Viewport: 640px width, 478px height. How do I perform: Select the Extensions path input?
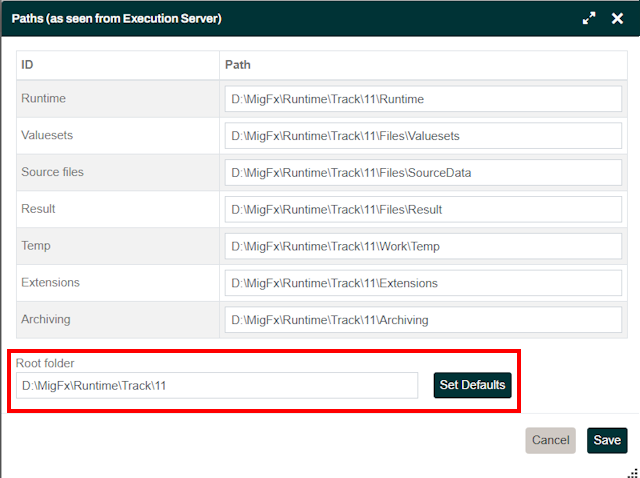pyautogui.click(x=424, y=283)
